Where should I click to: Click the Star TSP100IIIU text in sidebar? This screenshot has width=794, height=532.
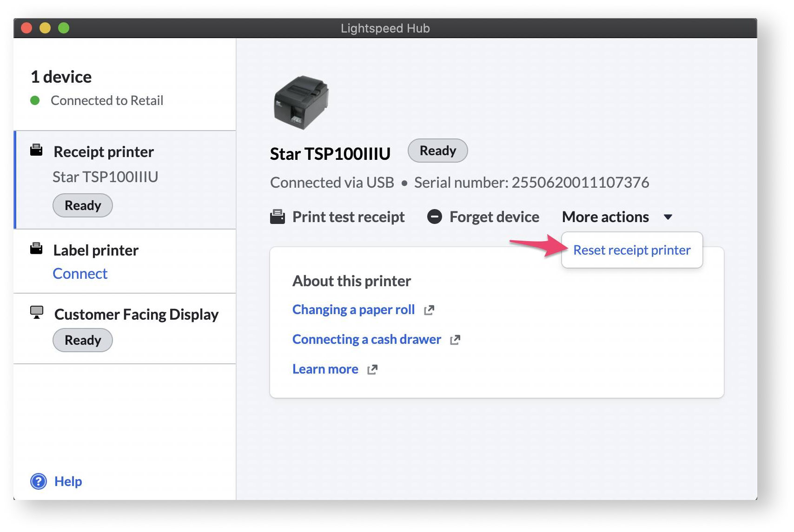click(105, 177)
